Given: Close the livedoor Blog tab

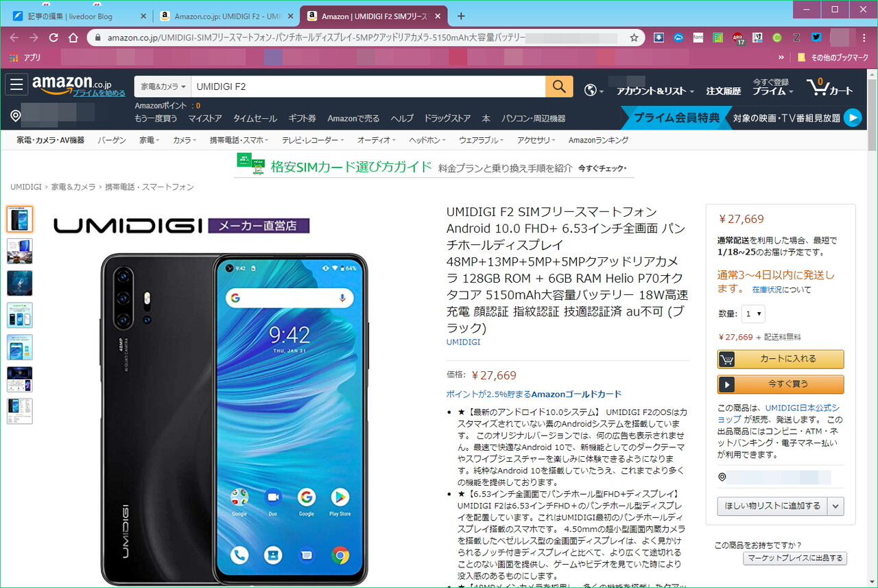Looking at the screenshot, I should point(143,16).
